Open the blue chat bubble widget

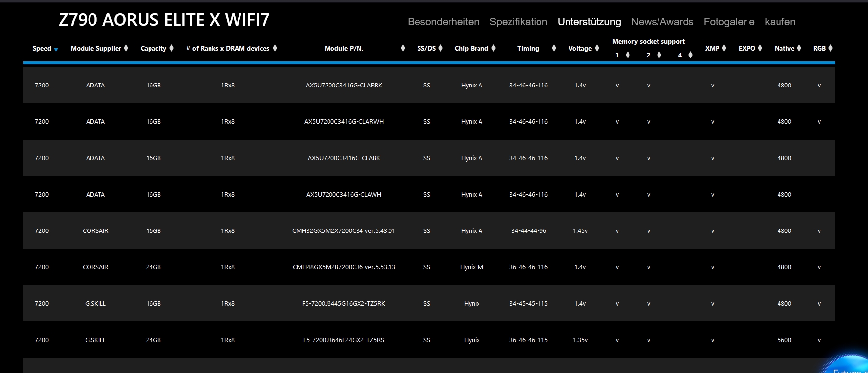(x=848, y=365)
